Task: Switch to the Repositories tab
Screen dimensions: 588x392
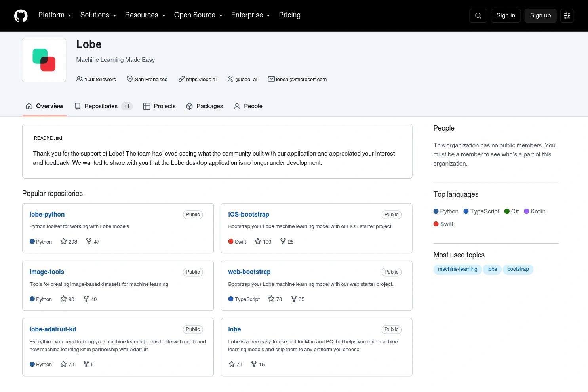Action: point(103,106)
